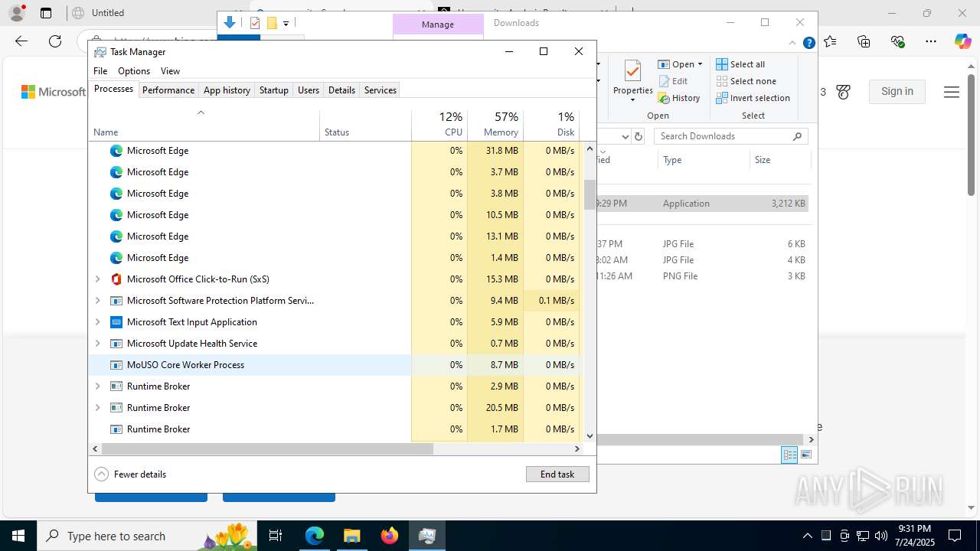
Task: Click Explorer quick access Properties checkmark icon
Action: tap(255, 23)
